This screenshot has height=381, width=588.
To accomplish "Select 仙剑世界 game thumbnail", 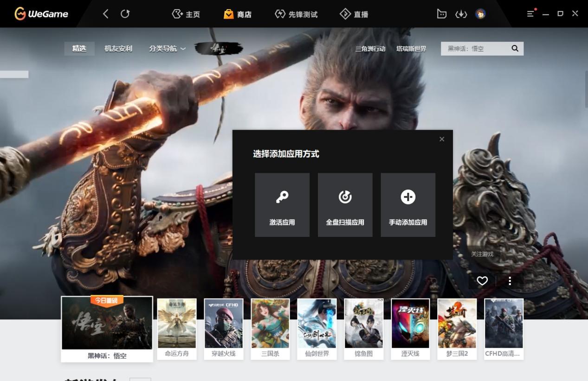I will click(317, 329).
